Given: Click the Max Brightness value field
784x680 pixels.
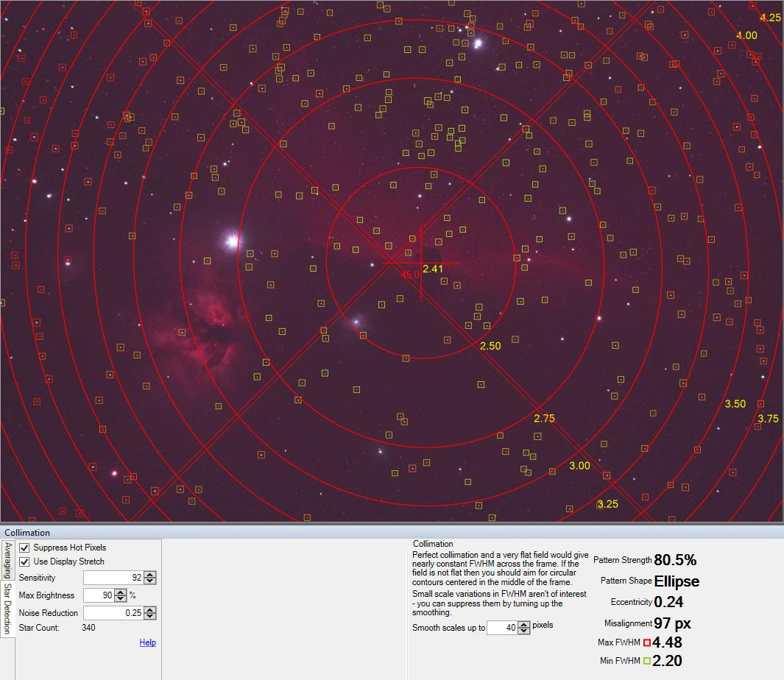Looking at the screenshot, I should 99,595.
